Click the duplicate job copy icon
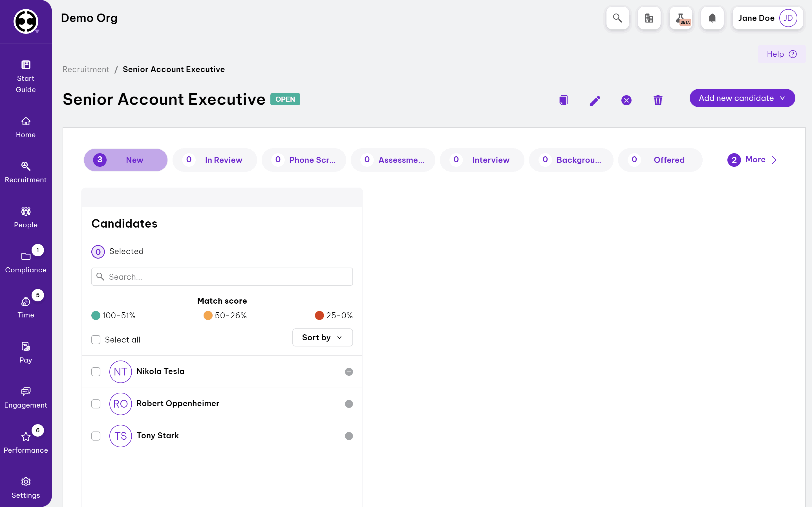The height and width of the screenshot is (507, 812). [x=563, y=100]
